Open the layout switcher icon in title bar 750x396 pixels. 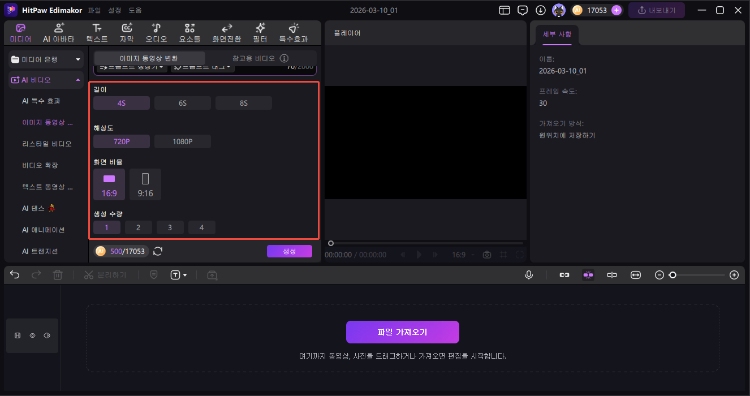(504, 10)
